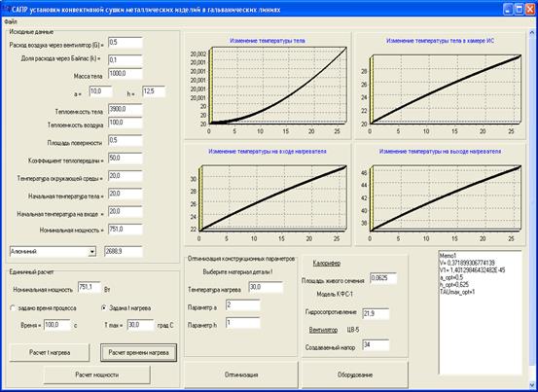Select the 'Задана t нагрева' radio button
This screenshot has width=538, height=392.
pyautogui.click(x=104, y=307)
